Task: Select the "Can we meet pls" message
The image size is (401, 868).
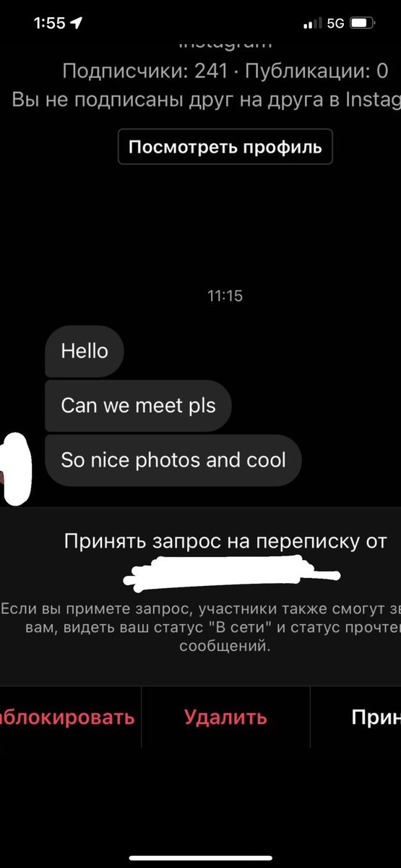Action: click(x=138, y=405)
